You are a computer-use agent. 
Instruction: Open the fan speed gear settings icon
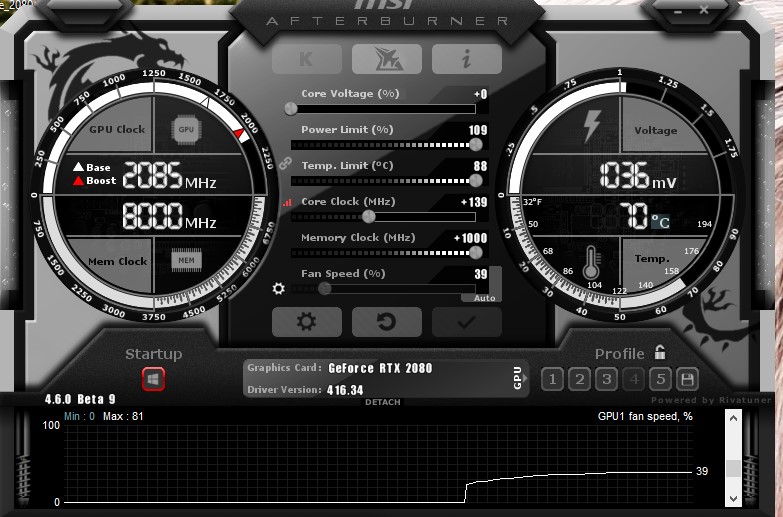point(279,288)
